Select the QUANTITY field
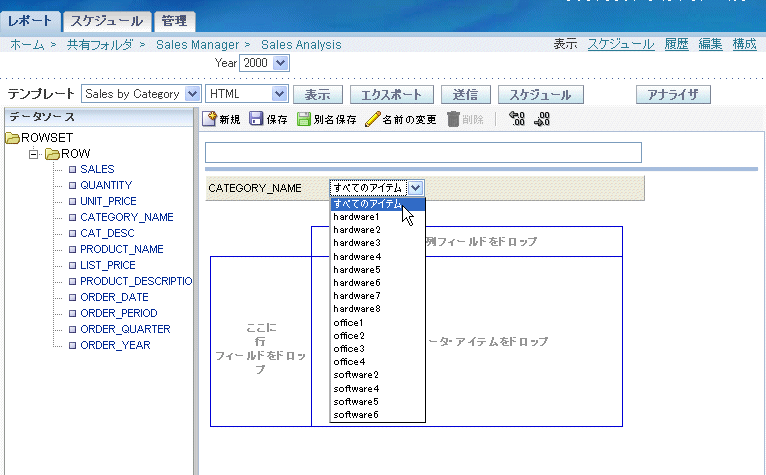Screen dimensions: 766x475 tap(106, 185)
